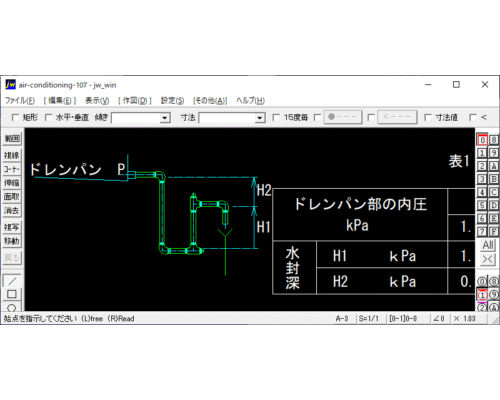Click the 伸縮 button
Viewport: 500px width, 400px height.
(12, 183)
